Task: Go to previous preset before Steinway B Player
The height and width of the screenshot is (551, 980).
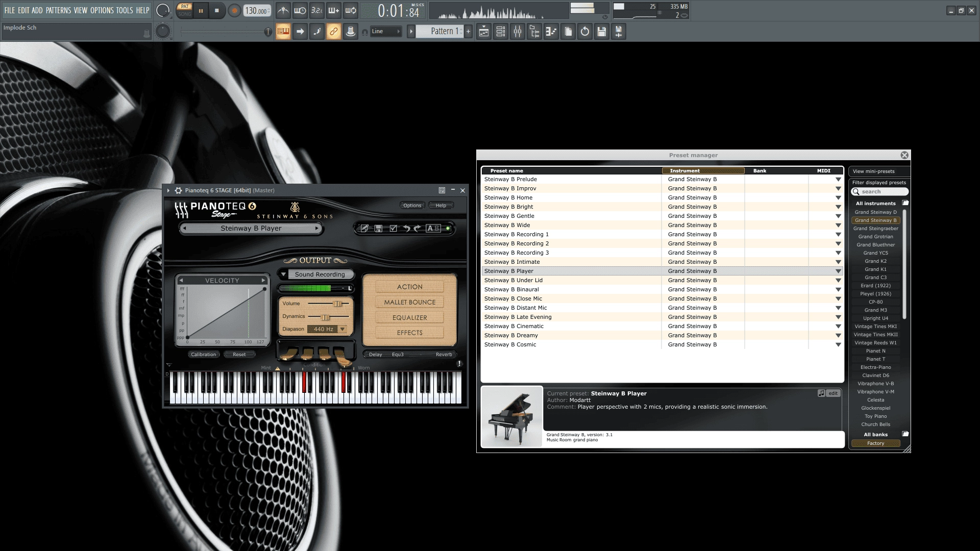Action: [x=184, y=229]
